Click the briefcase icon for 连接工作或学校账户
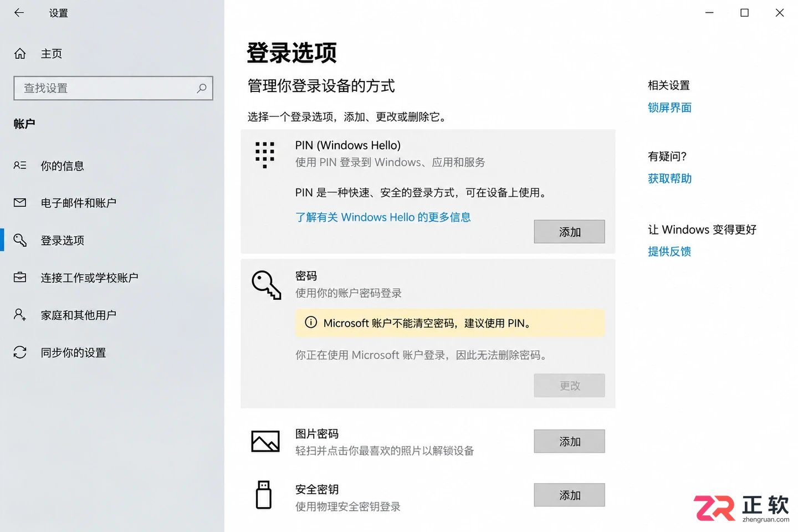The height and width of the screenshot is (532, 798). pyautogui.click(x=20, y=277)
